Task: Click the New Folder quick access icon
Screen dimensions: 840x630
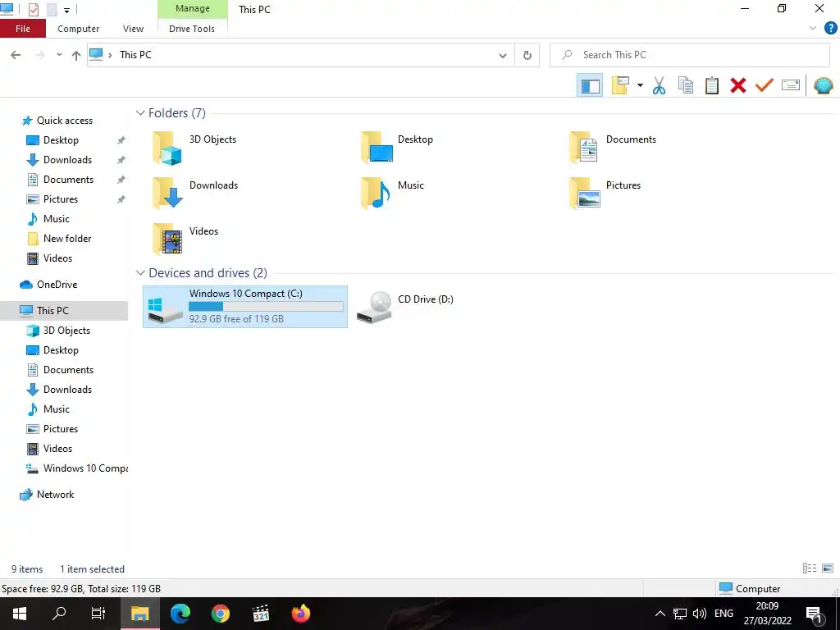Action: click(52, 10)
